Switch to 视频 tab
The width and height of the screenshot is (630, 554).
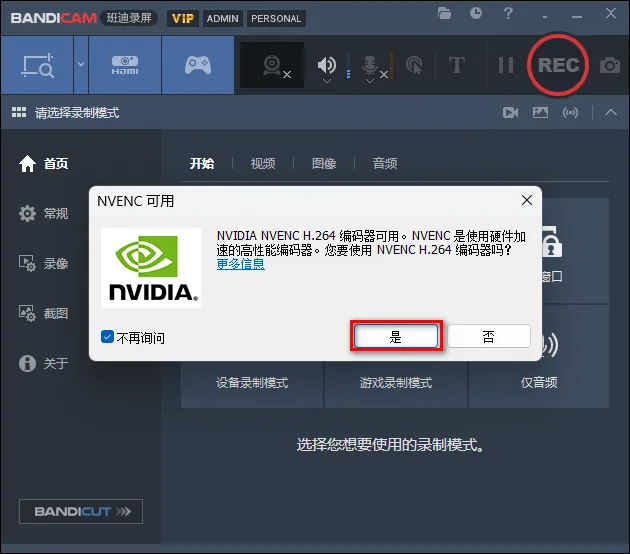[x=263, y=164]
